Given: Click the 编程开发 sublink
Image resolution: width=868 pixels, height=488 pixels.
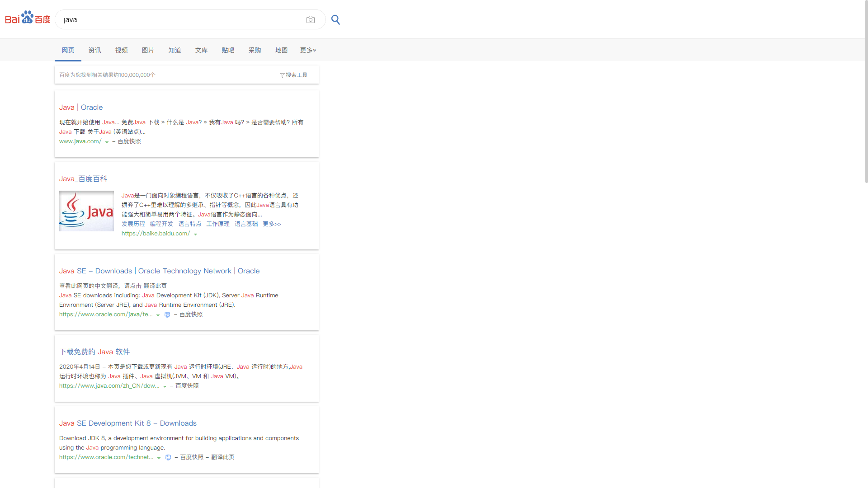Looking at the screenshot, I should click(x=162, y=224).
